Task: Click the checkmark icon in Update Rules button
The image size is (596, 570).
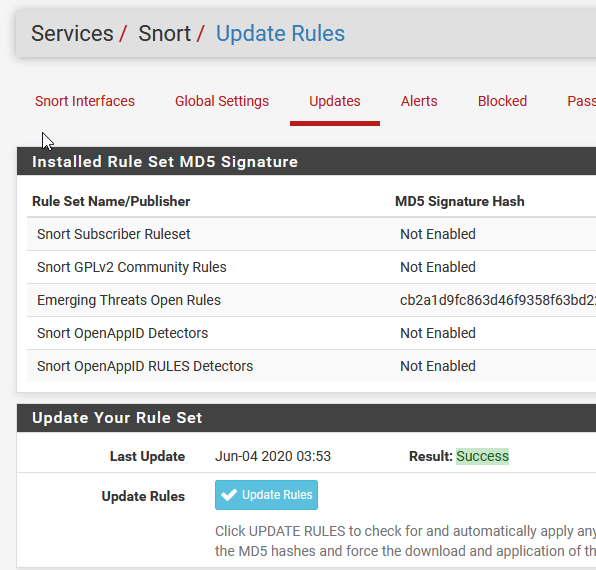Action: (229, 495)
